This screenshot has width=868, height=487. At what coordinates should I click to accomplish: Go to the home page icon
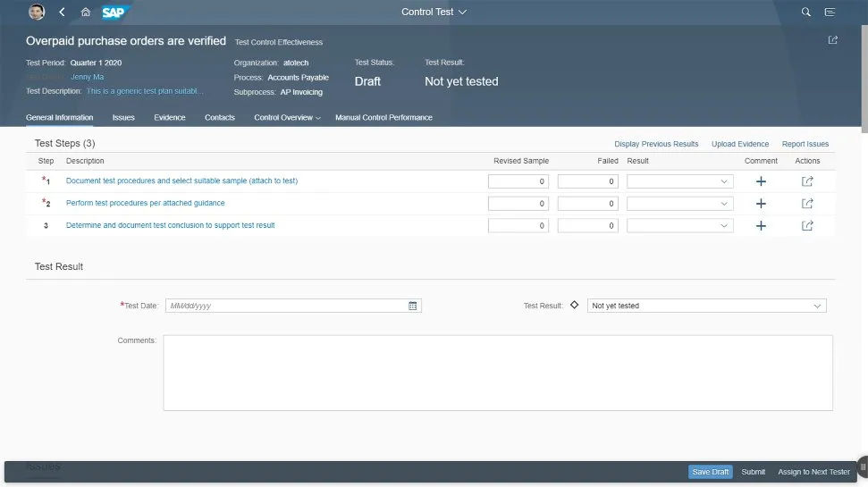click(x=86, y=13)
